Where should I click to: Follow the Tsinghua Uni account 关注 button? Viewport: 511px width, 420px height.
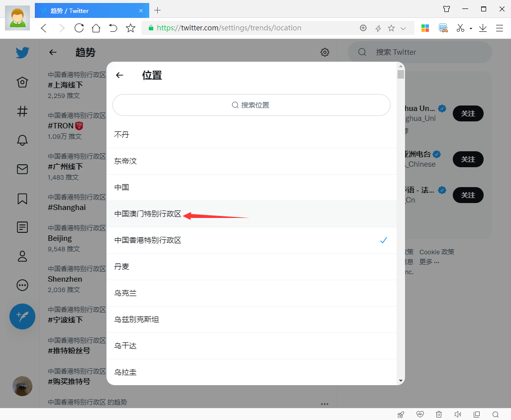tap(468, 113)
